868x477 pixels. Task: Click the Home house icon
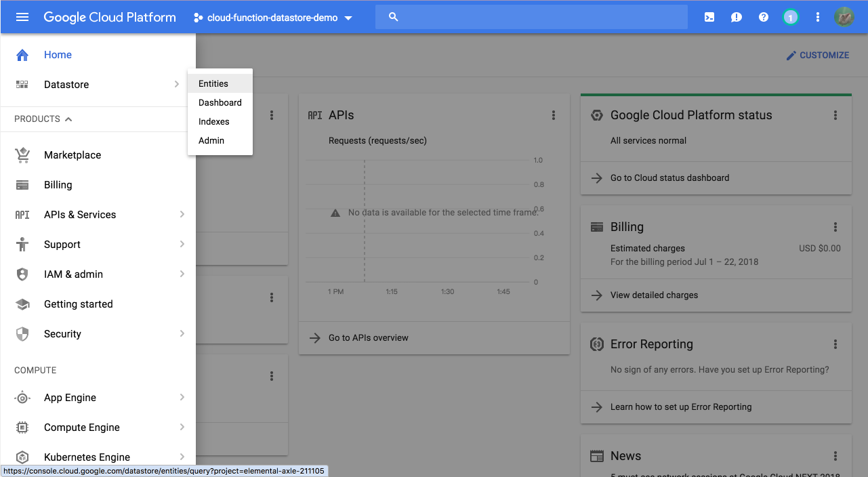22,55
